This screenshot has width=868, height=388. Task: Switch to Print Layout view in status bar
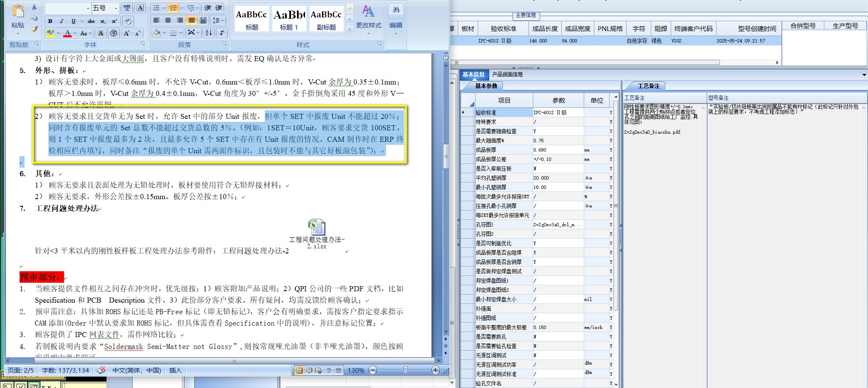click(x=300, y=370)
